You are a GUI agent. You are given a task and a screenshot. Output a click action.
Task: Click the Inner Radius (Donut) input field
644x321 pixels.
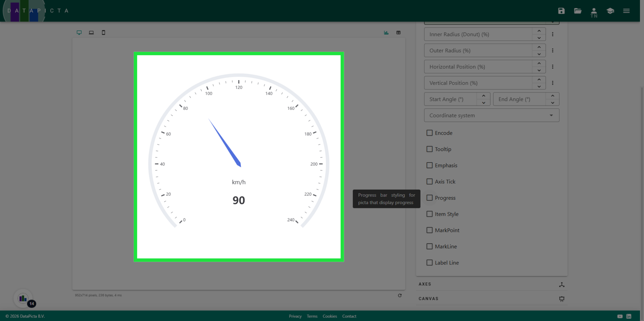(478, 34)
